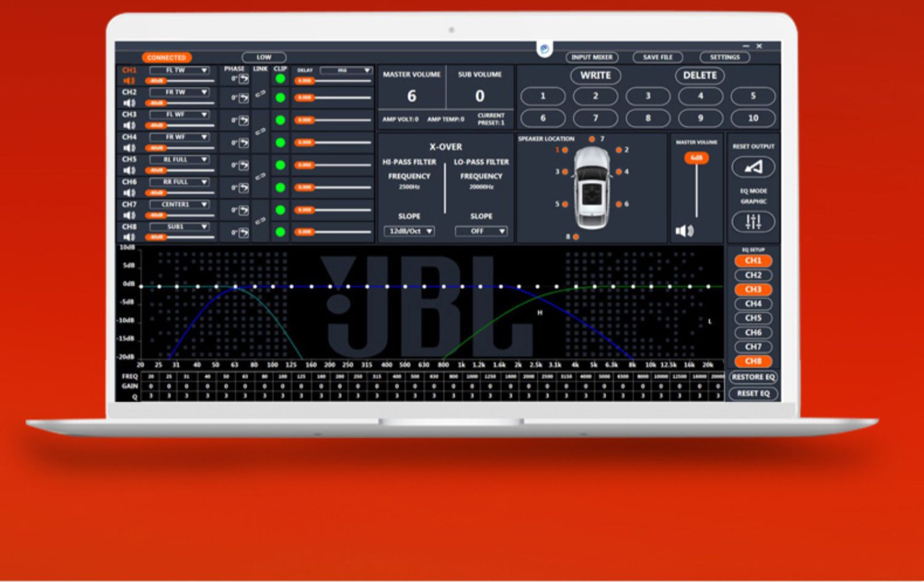This screenshot has height=582, width=924.
Task: Mute the CH4 speaker icon
Action: click(129, 148)
